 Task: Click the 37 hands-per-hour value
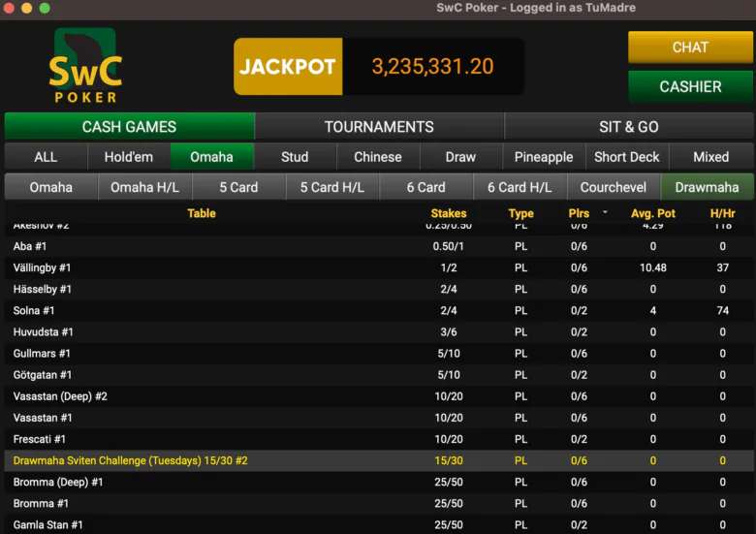pos(722,267)
